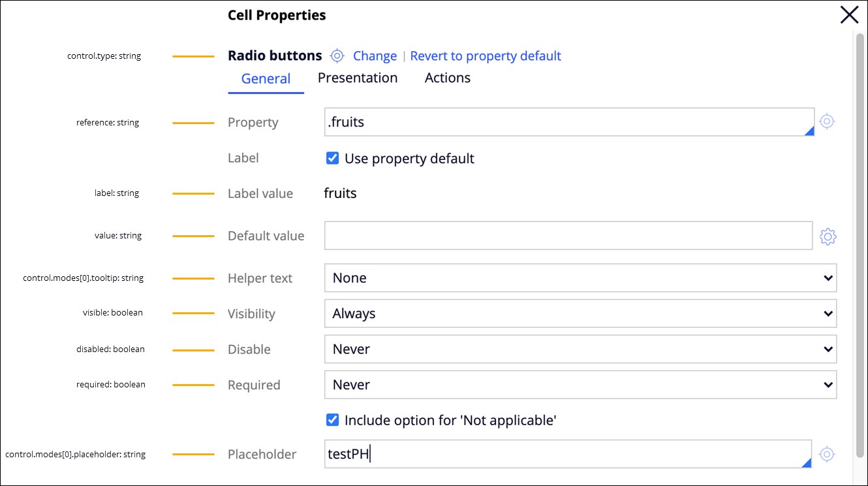This screenshot has width=868, height=486.
Task: Expand the Required dropdown
Action: coord(580,385)
